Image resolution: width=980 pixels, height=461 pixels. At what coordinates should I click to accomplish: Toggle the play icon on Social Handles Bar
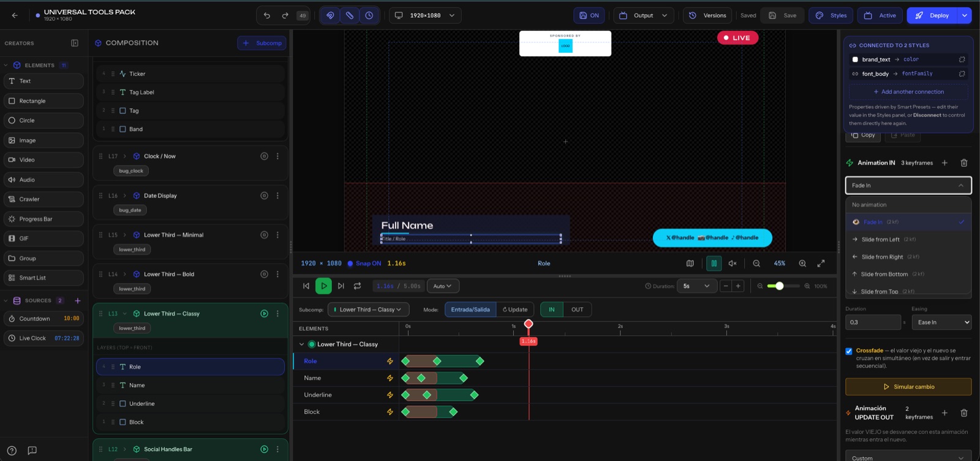pos(264,449)
